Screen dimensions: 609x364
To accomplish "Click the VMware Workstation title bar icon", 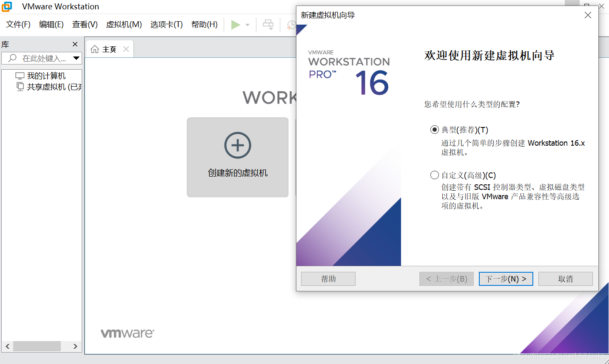I will pyautogui.click(x=6, y=6).
